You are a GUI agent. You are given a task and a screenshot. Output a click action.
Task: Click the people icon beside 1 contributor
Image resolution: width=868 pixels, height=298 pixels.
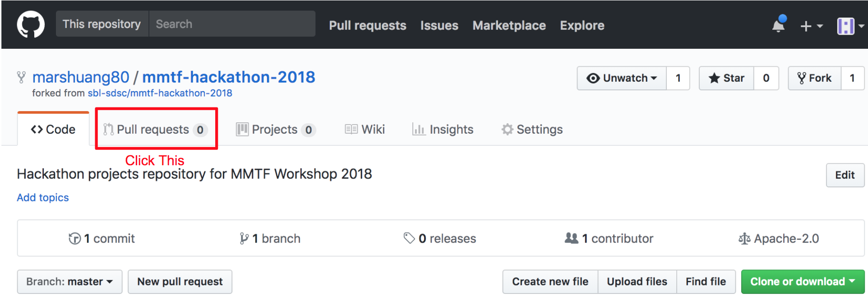(572, 238)
